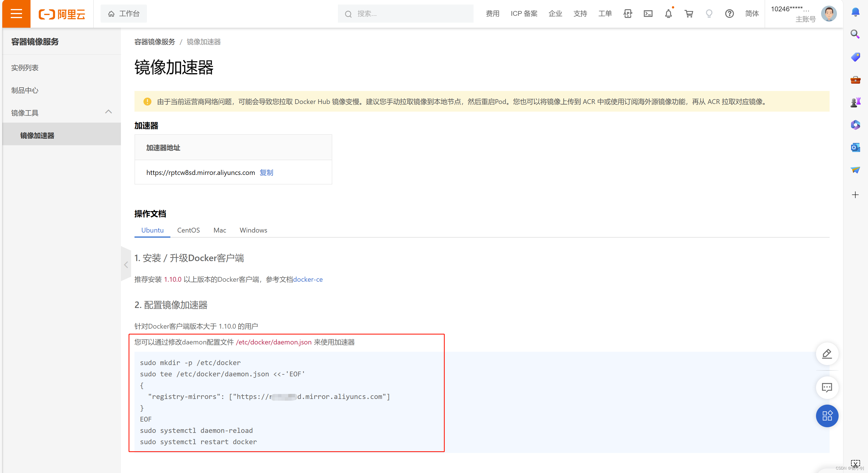Image resolution: width=868 pixels, height=473 pixels.
Task: Switch to the CentOS tab
Action: tap(188, 230)
